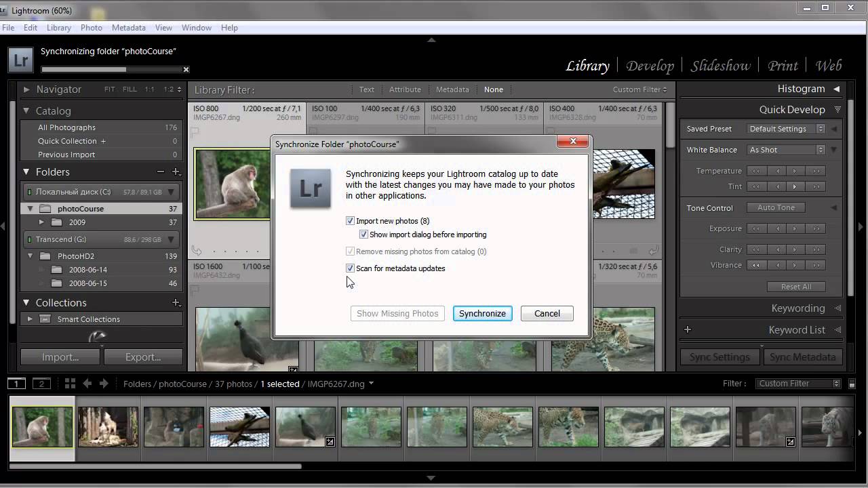Switch to the Develop module
Viewport: 868px width, 488px height.
pyautogui.click(x=650, y=66)
